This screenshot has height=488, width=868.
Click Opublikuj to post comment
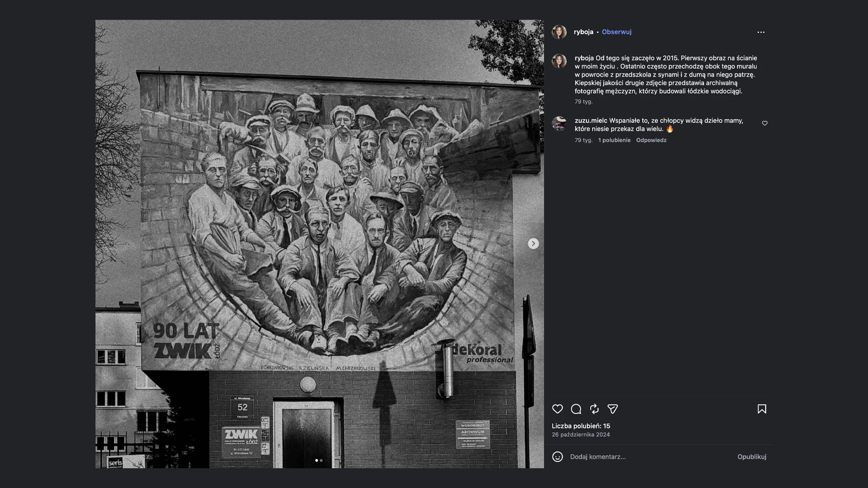coord(751,457)
